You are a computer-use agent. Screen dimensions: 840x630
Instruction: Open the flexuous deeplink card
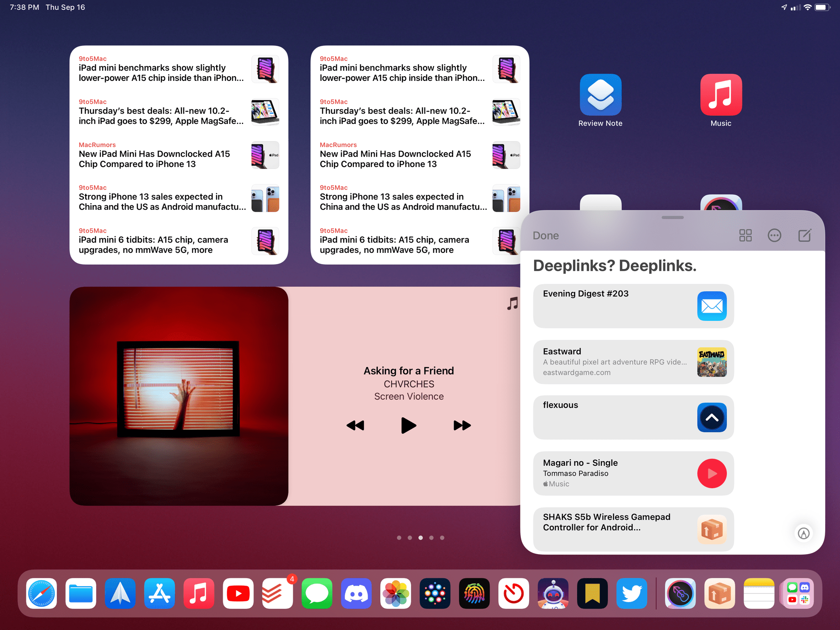click(x=633, y=417)
